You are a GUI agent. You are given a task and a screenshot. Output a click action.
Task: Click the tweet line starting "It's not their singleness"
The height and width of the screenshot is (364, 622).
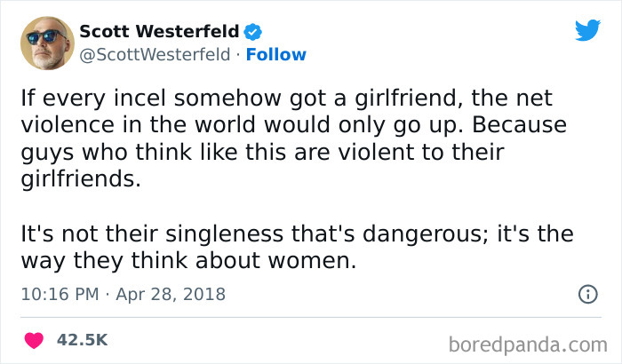tap(297, 236)
